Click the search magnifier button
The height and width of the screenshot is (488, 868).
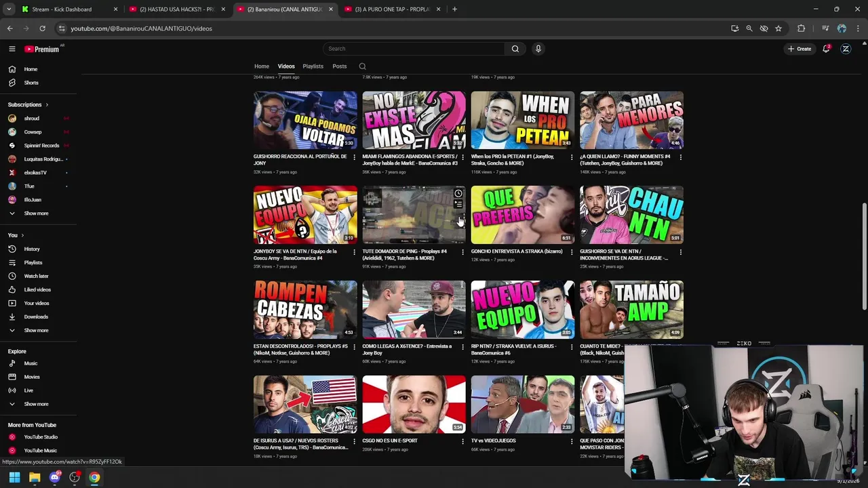click(x=515, y=49)
